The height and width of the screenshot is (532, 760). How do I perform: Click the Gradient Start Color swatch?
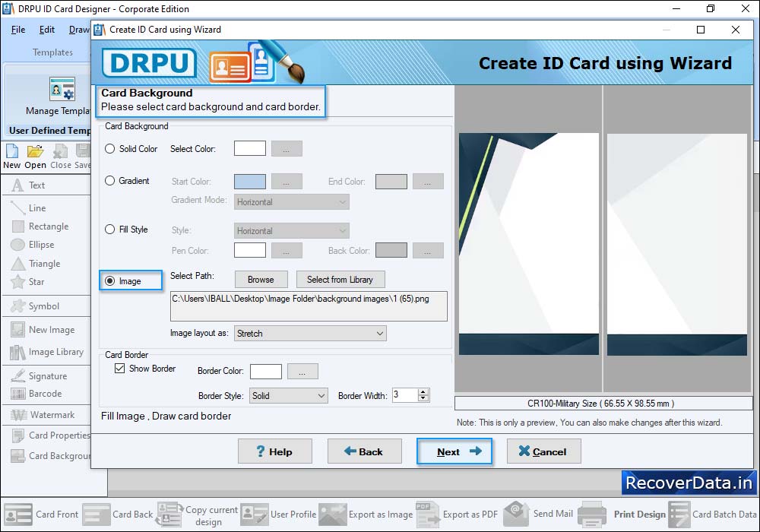click(x=250, y=182)
